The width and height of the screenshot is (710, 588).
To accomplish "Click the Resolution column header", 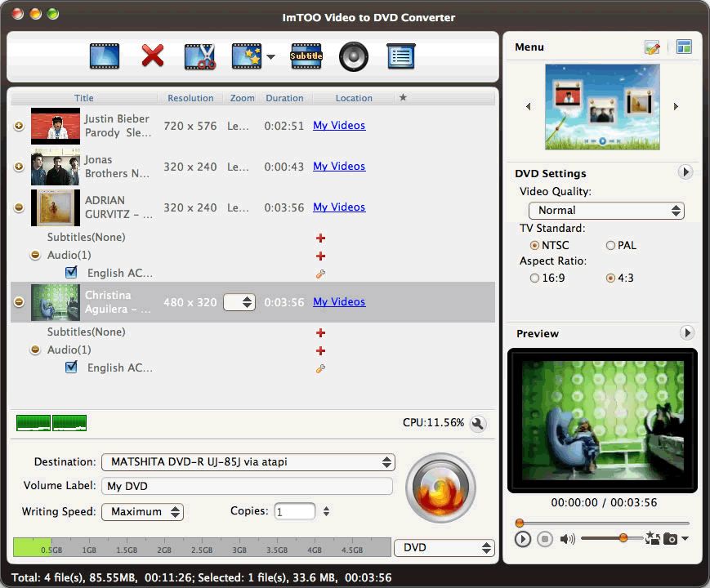I will (x=190, y=98).
